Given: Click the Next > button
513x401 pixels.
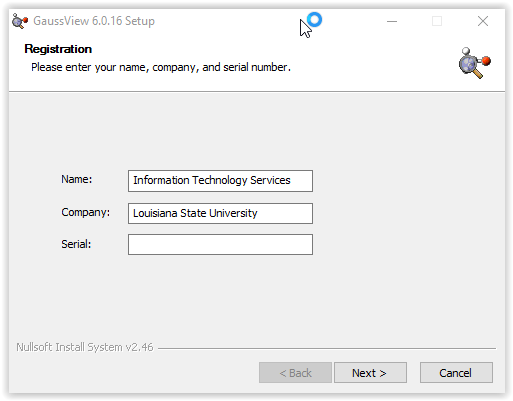Looking at the screenshot, I should pos(370,373).
